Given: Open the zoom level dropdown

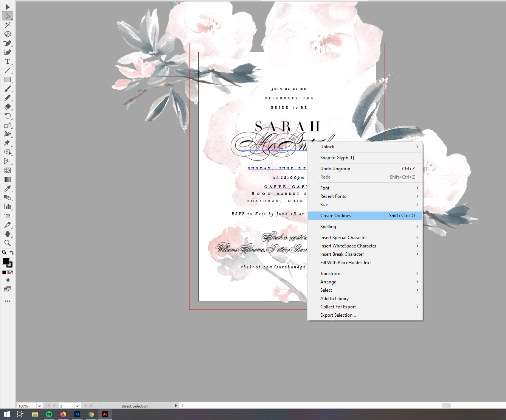Looking at the screenshot, I should tap(39, 406).
